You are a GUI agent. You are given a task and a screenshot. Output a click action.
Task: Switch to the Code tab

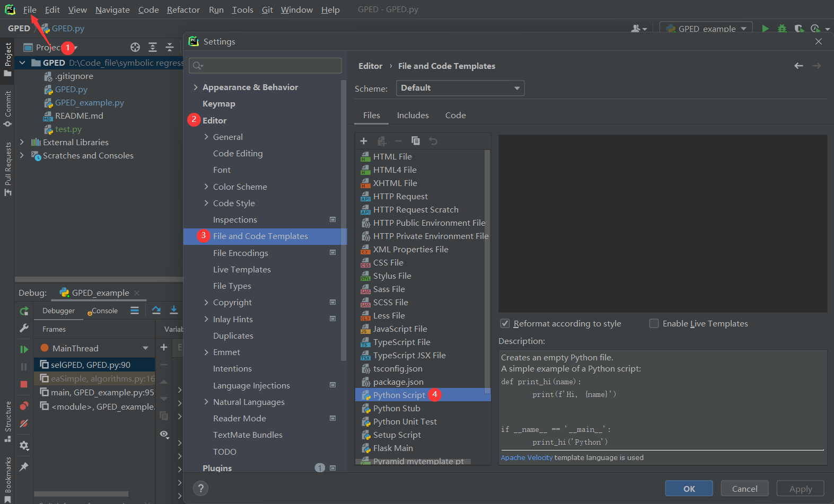(455, 115)
